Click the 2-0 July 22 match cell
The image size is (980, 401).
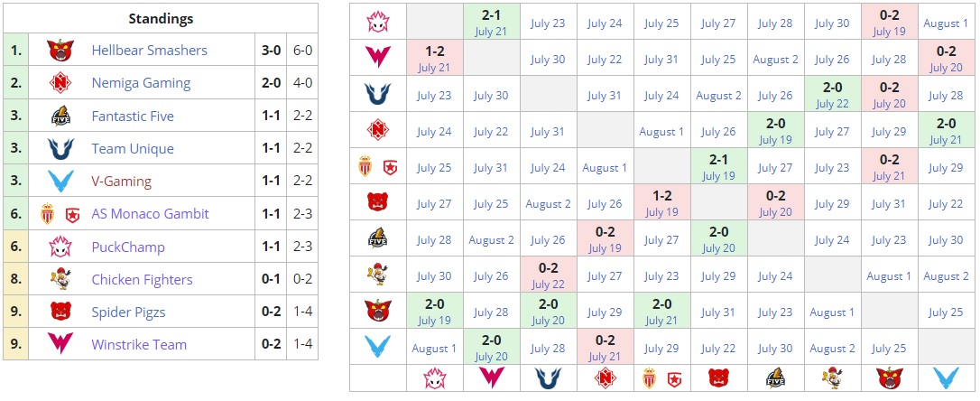coord(832,95)
